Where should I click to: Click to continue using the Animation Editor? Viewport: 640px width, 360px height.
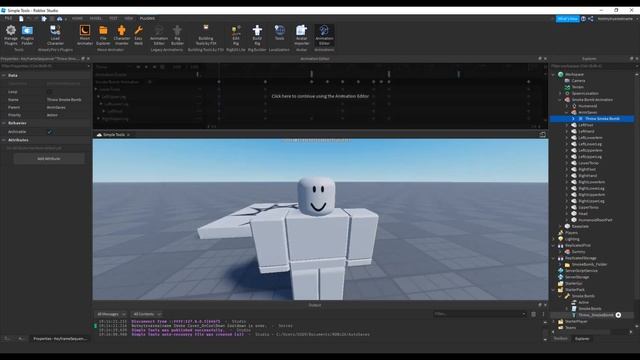tap(320, 96)
